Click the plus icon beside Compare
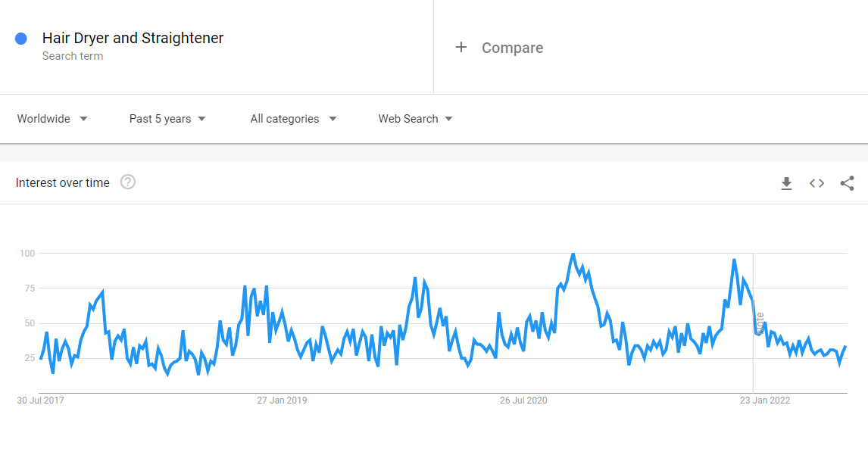Viewport: 868px width, 452px height. pos(461,48)
